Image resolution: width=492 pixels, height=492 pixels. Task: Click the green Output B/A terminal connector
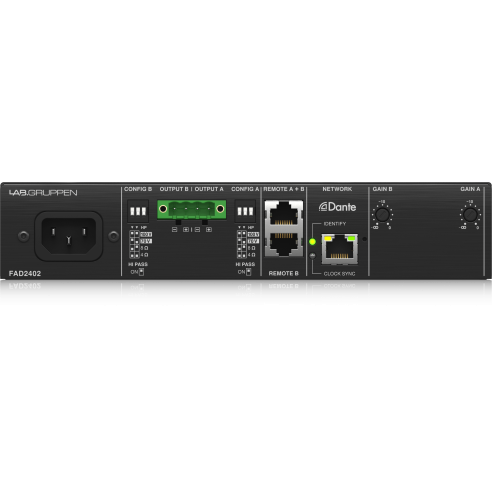[192, 210]
